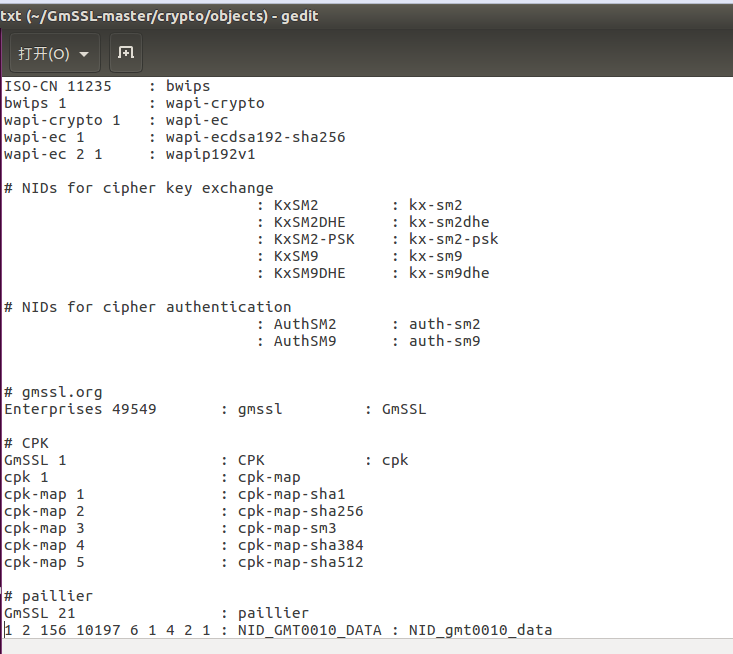Viewport: 733px width, 654px height.
Task: Click the cpk-map-sha256 entry
Action: pyautogui.click(x=301, y=511)
